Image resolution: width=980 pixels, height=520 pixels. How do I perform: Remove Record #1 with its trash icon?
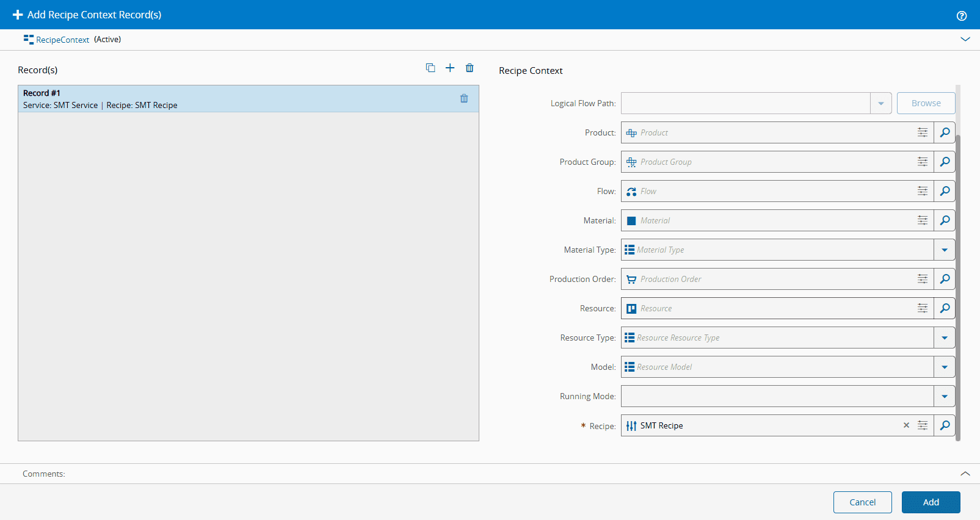point(464,98)
